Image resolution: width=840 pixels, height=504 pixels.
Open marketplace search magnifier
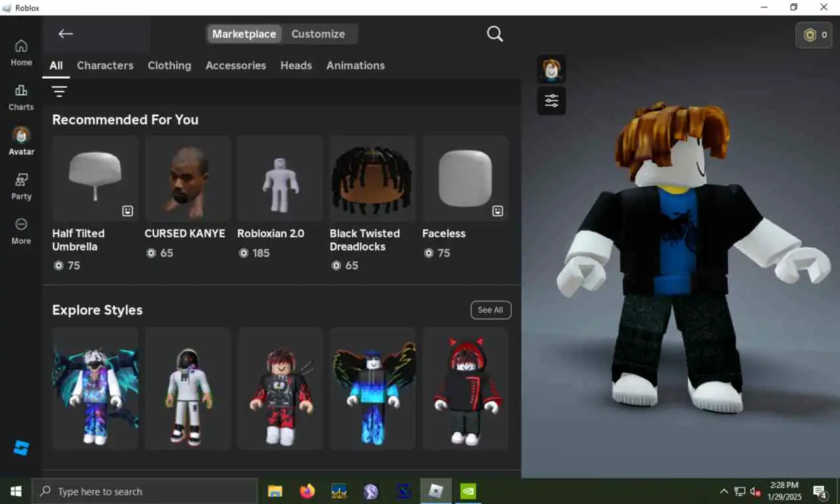(x=495, y=34)
